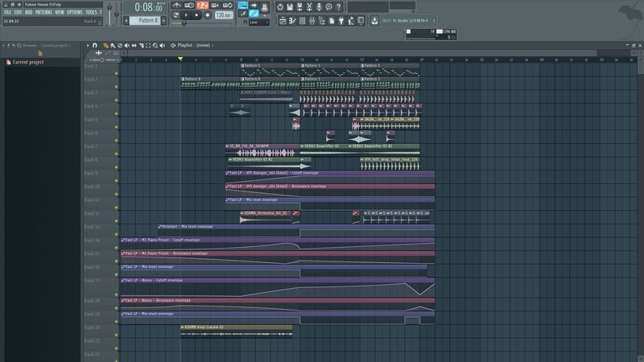The width and height of the screenshot is (644, 362).
Task: Click the Pattern 8 selector
Action: click(145, 21)
